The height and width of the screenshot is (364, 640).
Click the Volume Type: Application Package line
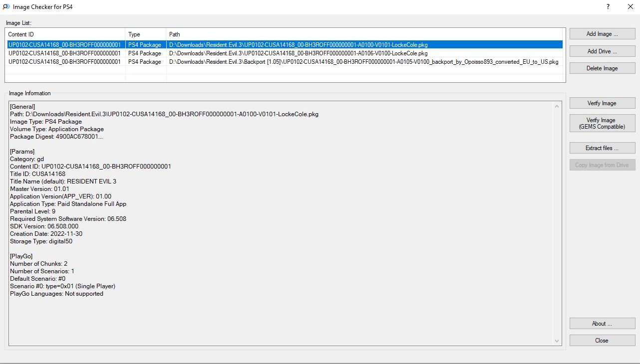coord(57,129)
